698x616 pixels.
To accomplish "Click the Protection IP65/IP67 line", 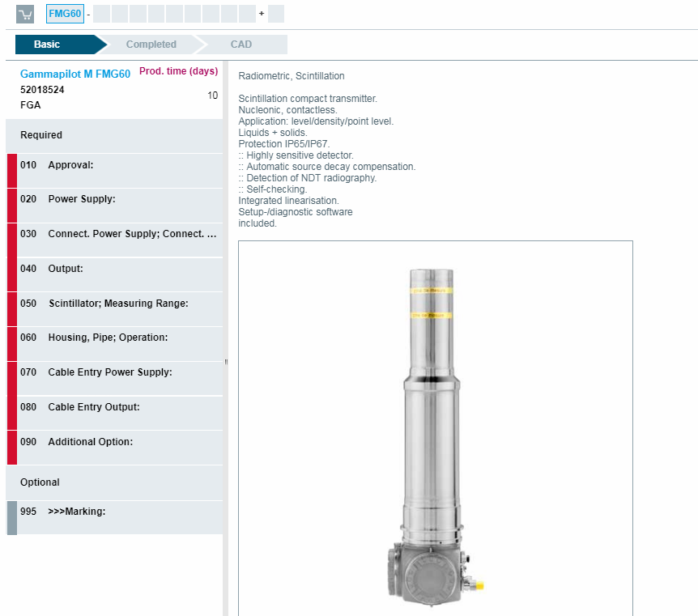I will (284, 144).
